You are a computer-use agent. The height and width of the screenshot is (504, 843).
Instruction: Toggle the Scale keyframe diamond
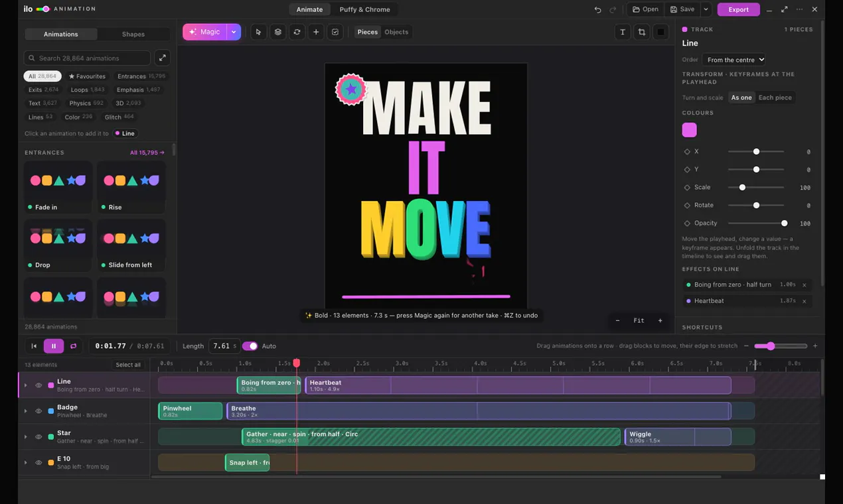tap(687, 188)
